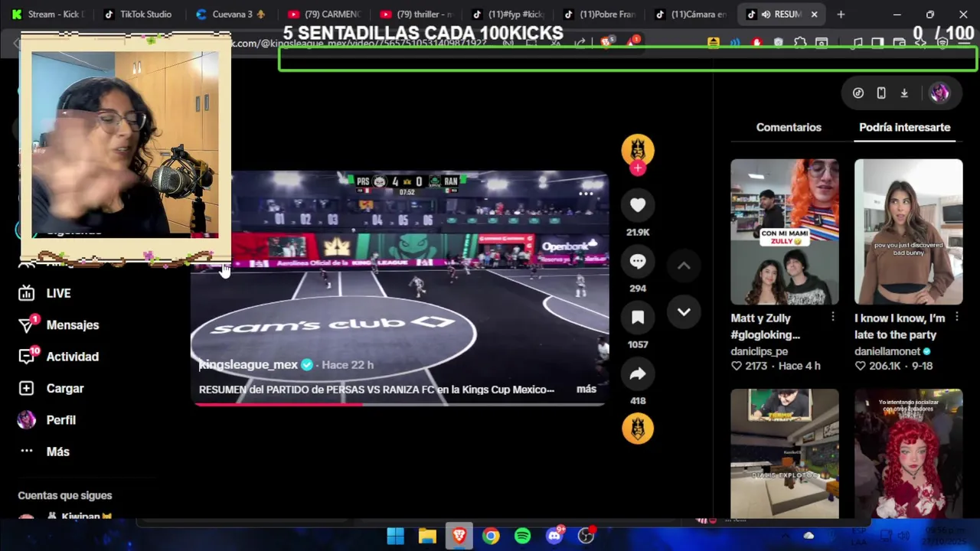The image size is (980, 551).
Task: Open Actividad in TikTok sidebar
Action: [72, 357]
